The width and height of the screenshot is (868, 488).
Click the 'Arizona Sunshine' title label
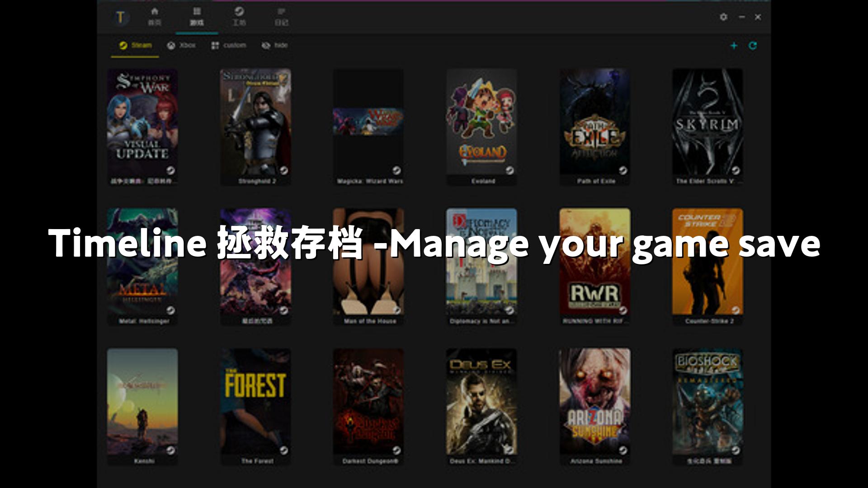(596, 461)
